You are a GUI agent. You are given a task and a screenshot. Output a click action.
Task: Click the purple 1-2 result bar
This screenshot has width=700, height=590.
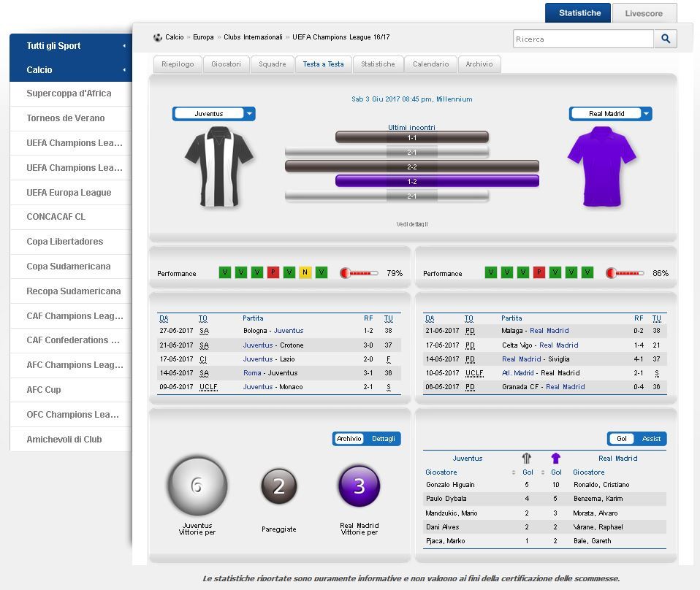(437, 181)
